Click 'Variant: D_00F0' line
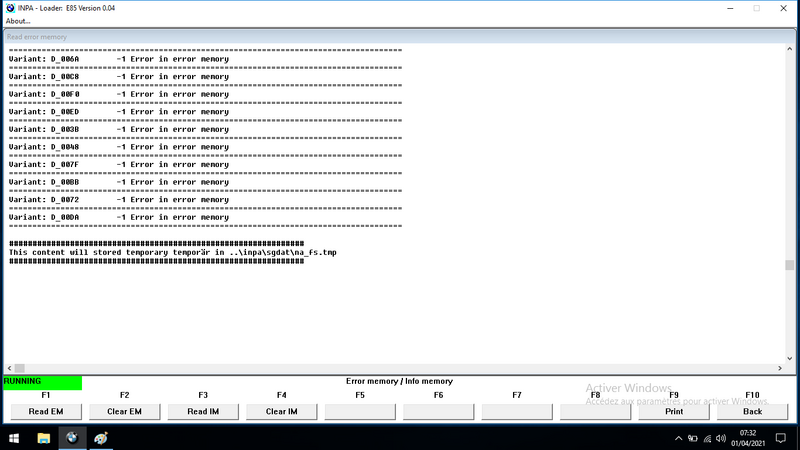 [118, 94]
